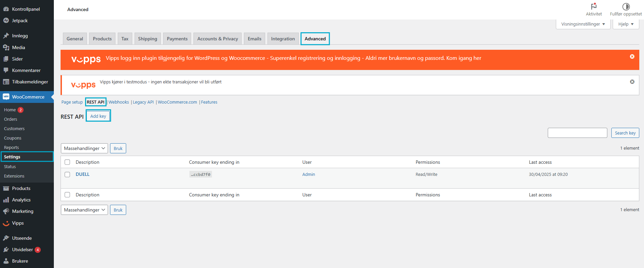644x268 pixels.
Task: Go to the Payments tab
Action: click(x=177, y=39)
